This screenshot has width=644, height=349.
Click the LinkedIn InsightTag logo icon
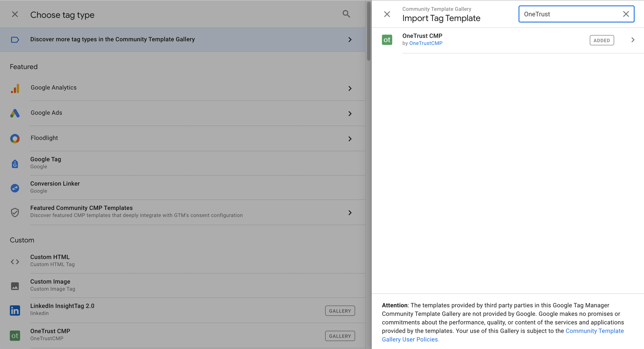pos(15,310)
